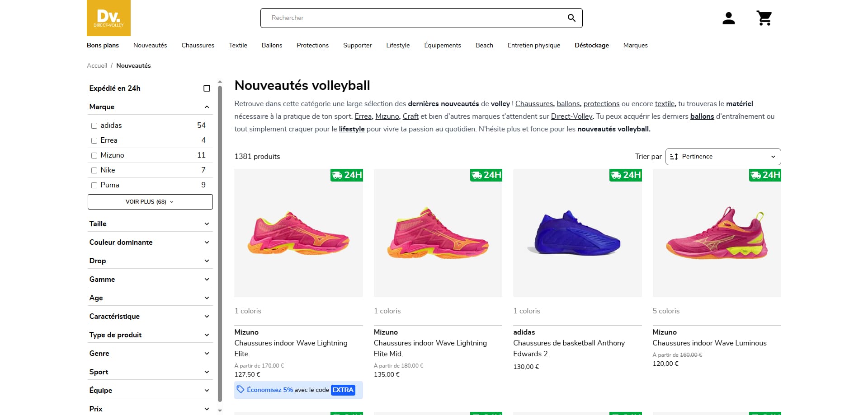This screenshot has height=415, width=868.
Task: Click the search magnifier icon
Action: point(571,18)
